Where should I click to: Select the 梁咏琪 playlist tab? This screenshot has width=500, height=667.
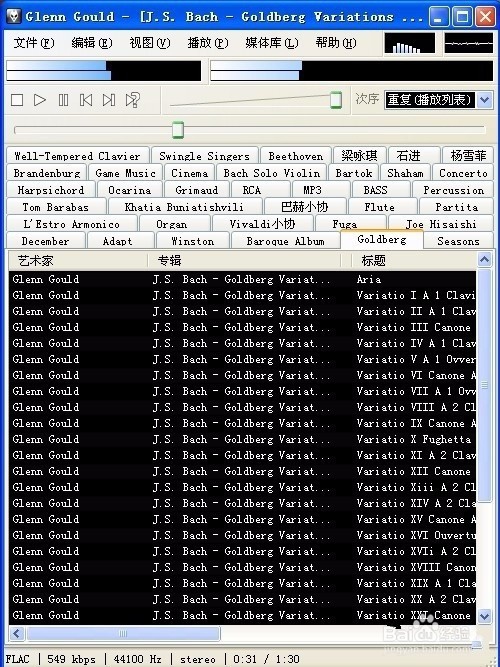coord(360,156)
